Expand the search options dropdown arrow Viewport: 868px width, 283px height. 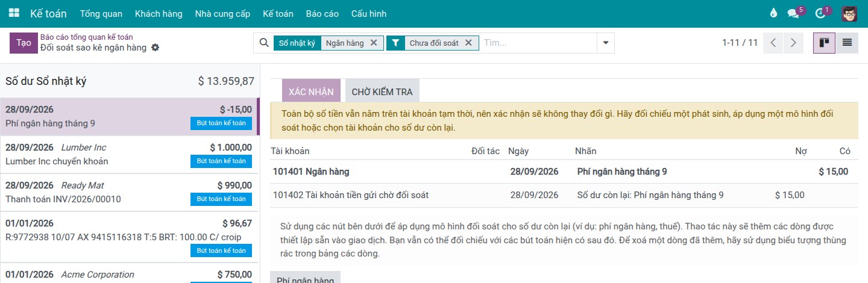[606, 43]
